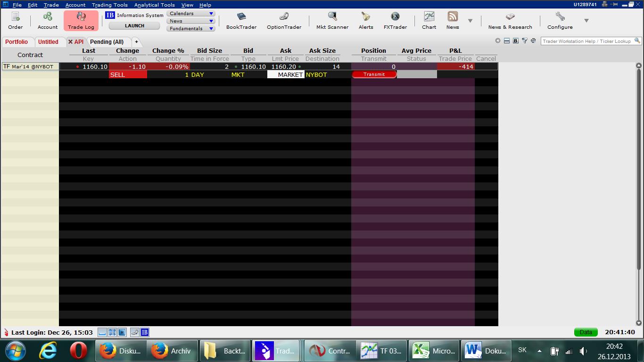Click the scrollbar up arrow

(x=639, y=66)
